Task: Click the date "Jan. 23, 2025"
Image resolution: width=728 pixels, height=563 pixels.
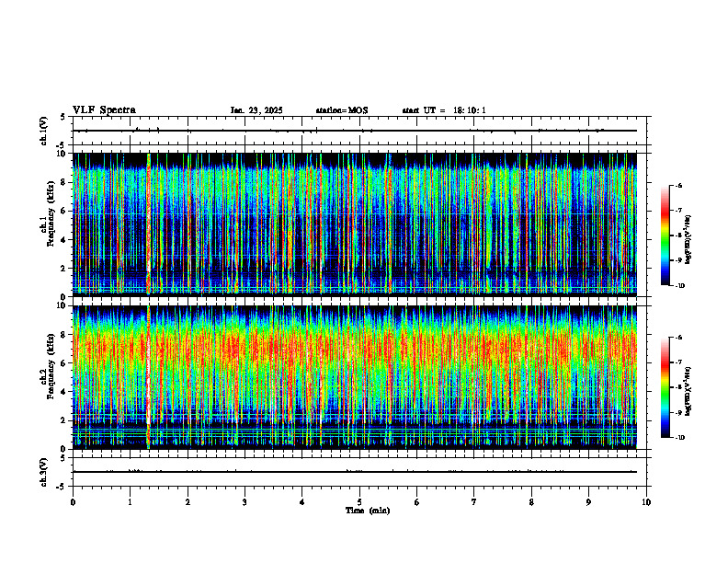Action: pyautogui.click(x=256, y=110)
